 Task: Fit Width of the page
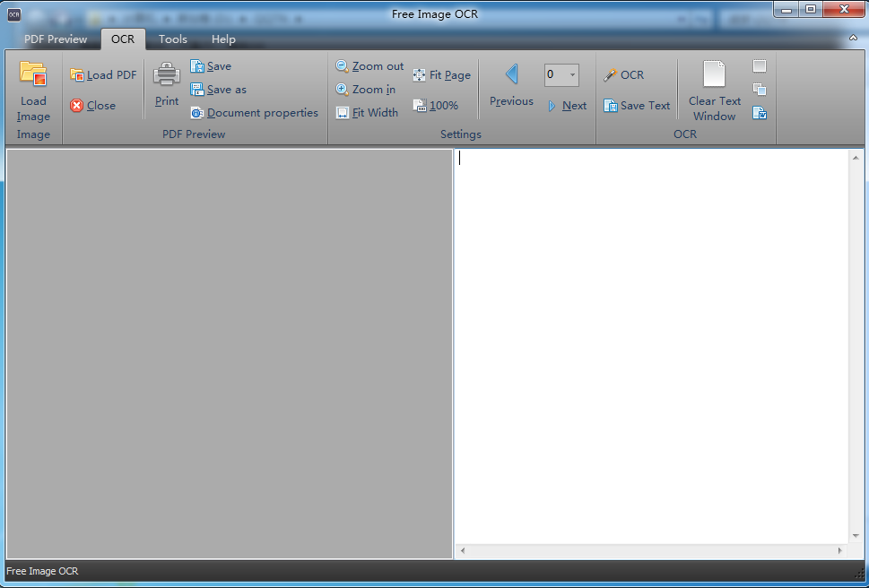point(367,112)
